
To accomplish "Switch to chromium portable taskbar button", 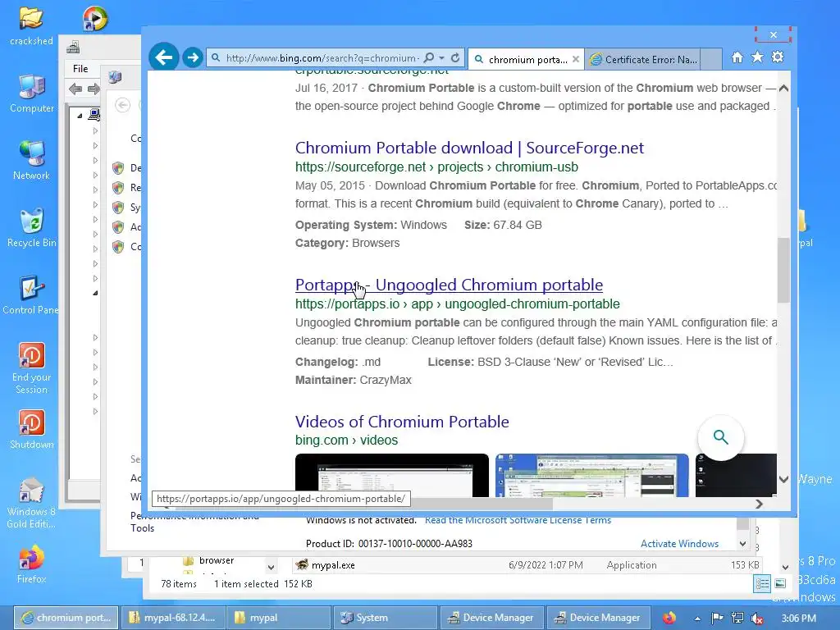I will pyautogui.click(x=66, y=618).
